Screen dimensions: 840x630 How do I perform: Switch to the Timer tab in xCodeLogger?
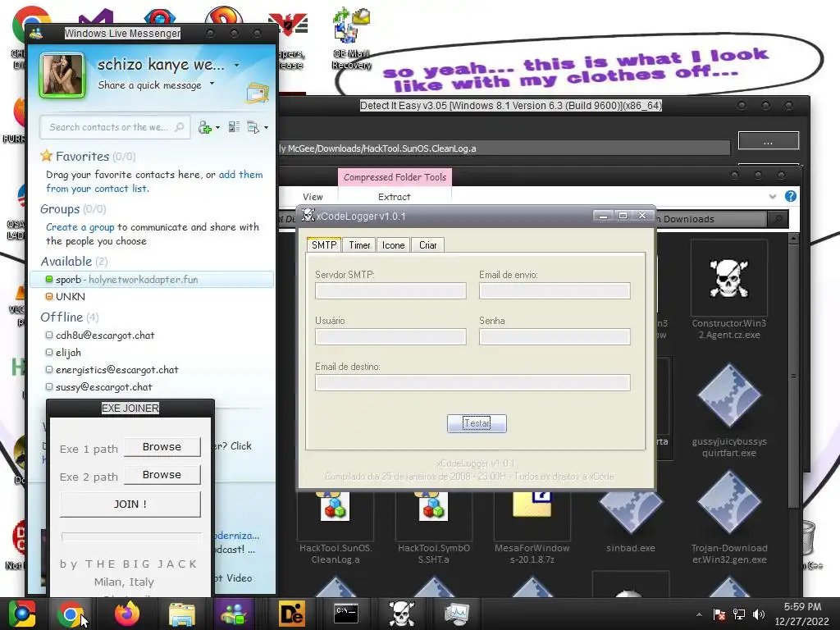coord(359,245)
